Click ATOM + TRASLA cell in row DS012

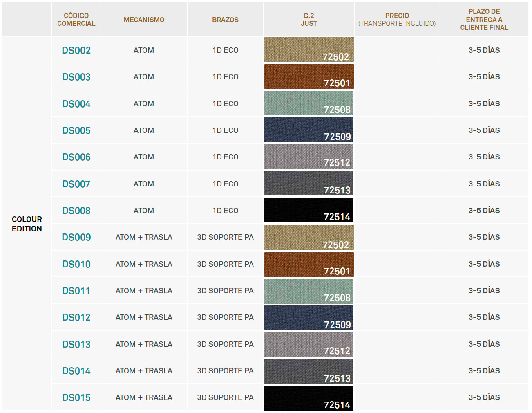coord(144,317)
